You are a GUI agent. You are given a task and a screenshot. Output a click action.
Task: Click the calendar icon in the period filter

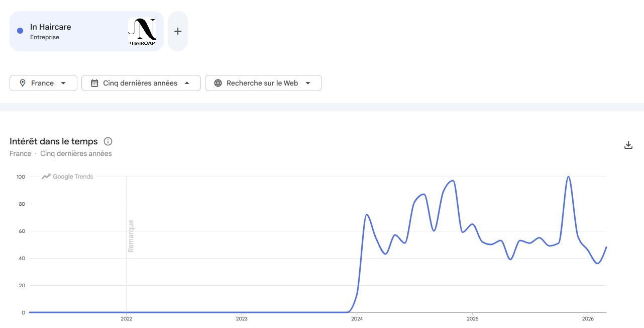94,83
